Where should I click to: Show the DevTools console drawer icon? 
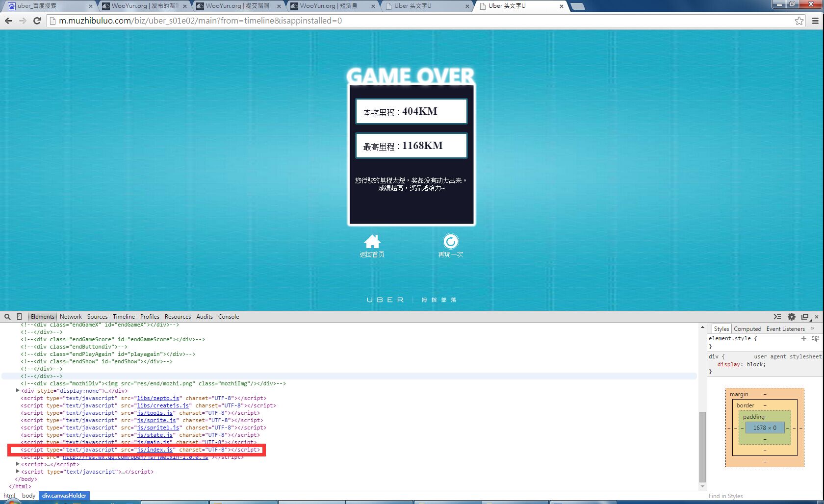pyautogui.click(x=777, y=317)
